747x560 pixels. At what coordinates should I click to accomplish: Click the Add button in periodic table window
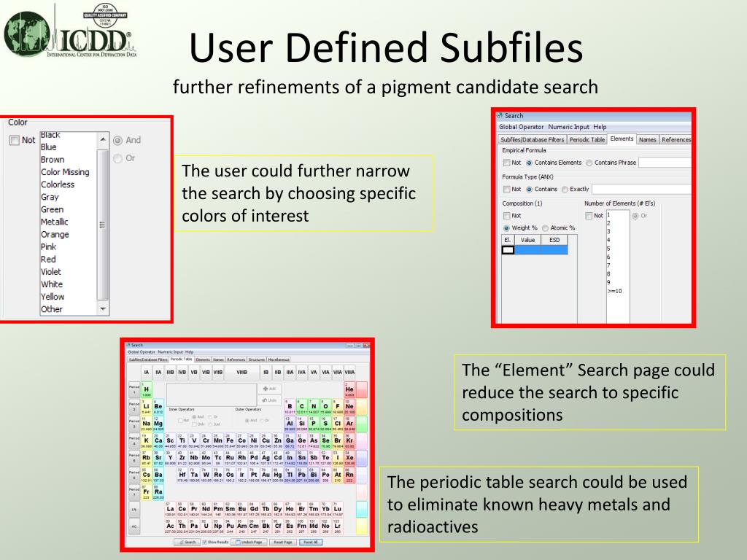click(269, 389)
